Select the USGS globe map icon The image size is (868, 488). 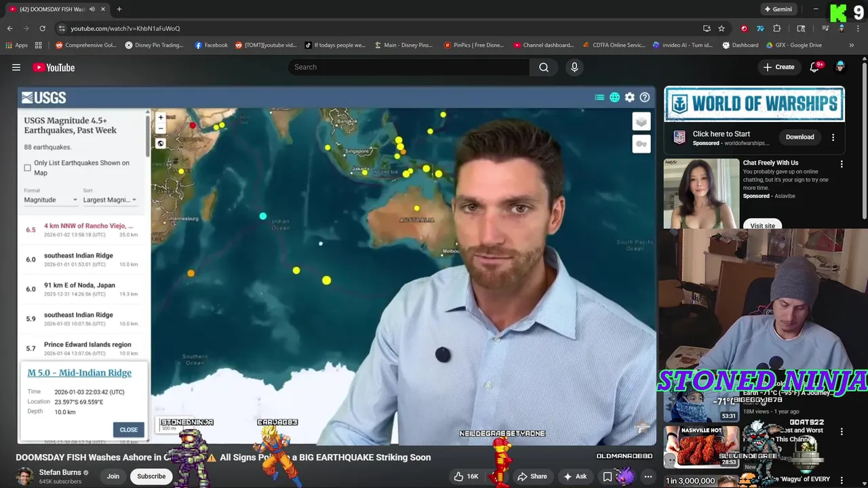coord(614,98)
